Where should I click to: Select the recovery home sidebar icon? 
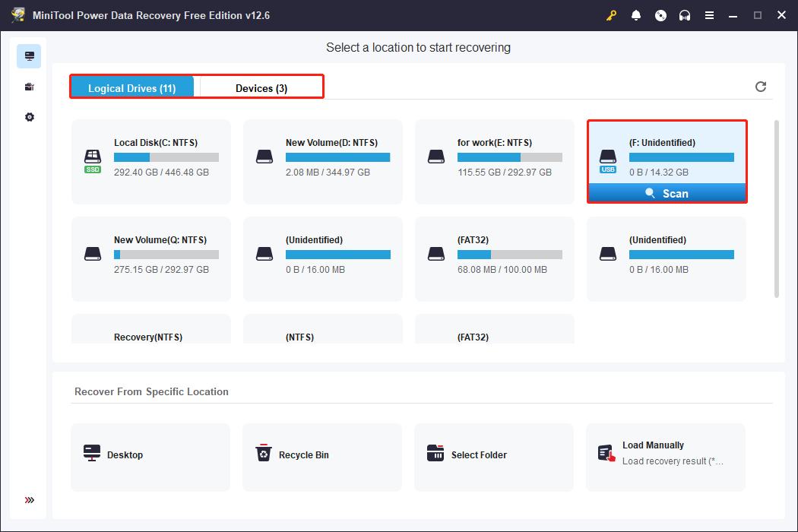(29, 56)
